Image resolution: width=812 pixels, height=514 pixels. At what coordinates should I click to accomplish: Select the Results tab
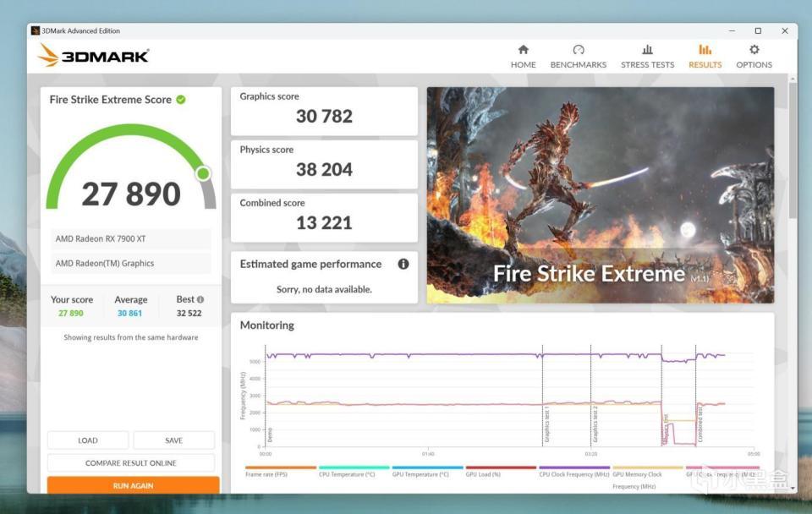[705, 57]
